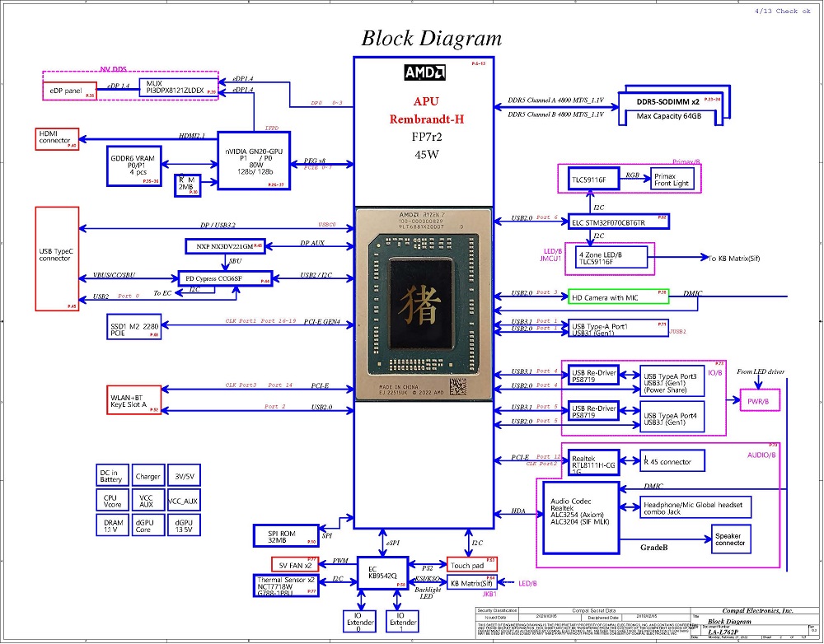824x644 pixels.
Task: Click the "APU Rembrandt-H" heading
Action: 426,110
